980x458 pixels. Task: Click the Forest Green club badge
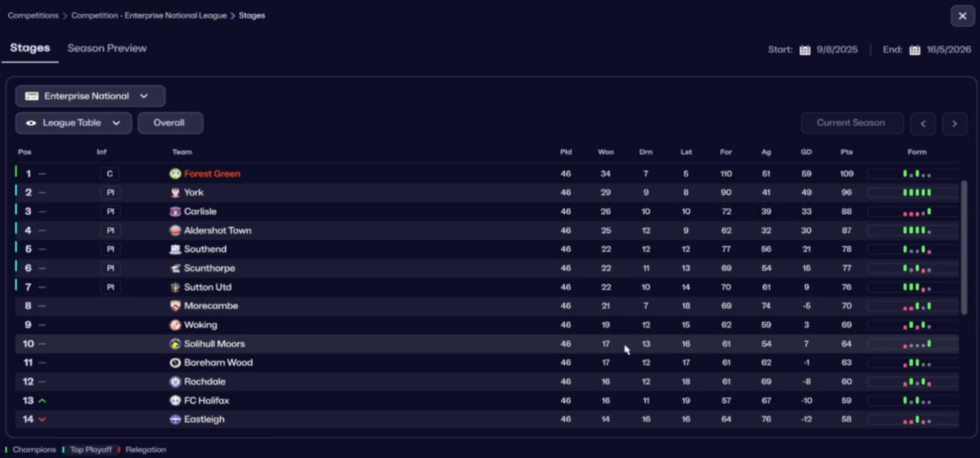pyautogui.click(x=175, y=174)
